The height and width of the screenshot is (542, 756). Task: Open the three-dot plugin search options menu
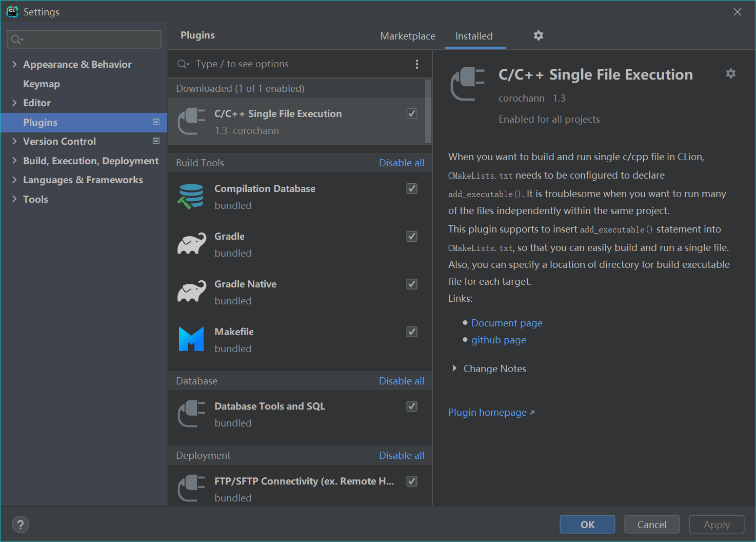416,64
